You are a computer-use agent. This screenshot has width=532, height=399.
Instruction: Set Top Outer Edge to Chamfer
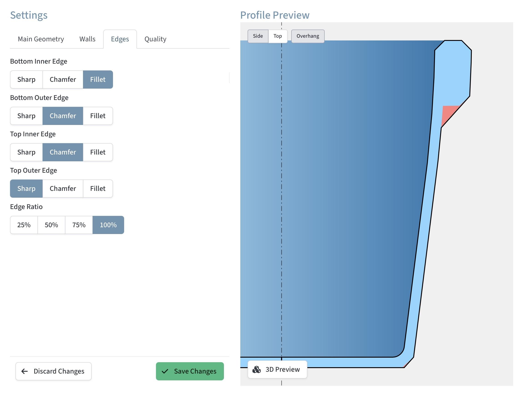pos(63,188)
